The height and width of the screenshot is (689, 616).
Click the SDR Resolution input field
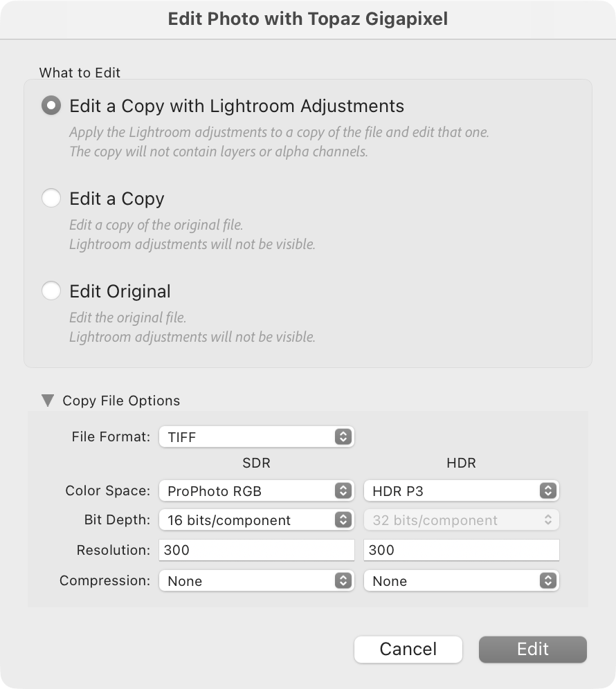[x=256, y=551]
